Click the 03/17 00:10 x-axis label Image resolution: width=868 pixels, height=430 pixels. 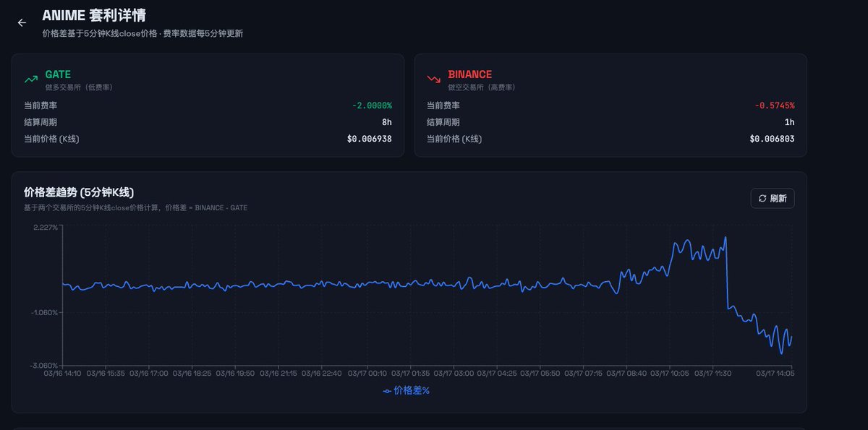coord(367,374)
